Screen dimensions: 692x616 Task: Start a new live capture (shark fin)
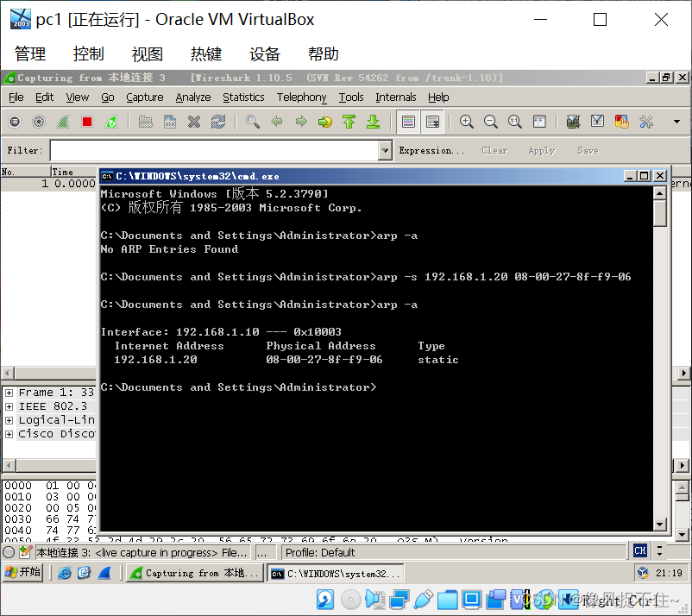click(63, 122)
